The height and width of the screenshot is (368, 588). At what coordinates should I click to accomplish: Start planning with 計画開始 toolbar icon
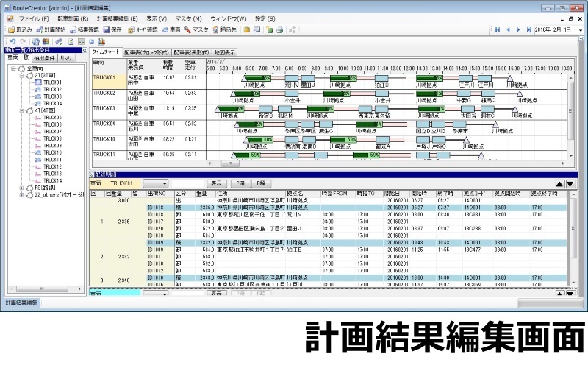(40, 29)
